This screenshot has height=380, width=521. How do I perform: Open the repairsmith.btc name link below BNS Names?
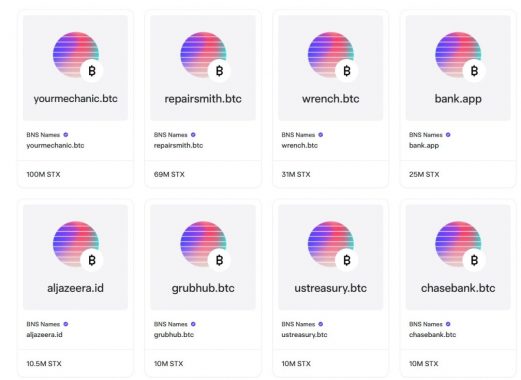[x=178, y=145]
